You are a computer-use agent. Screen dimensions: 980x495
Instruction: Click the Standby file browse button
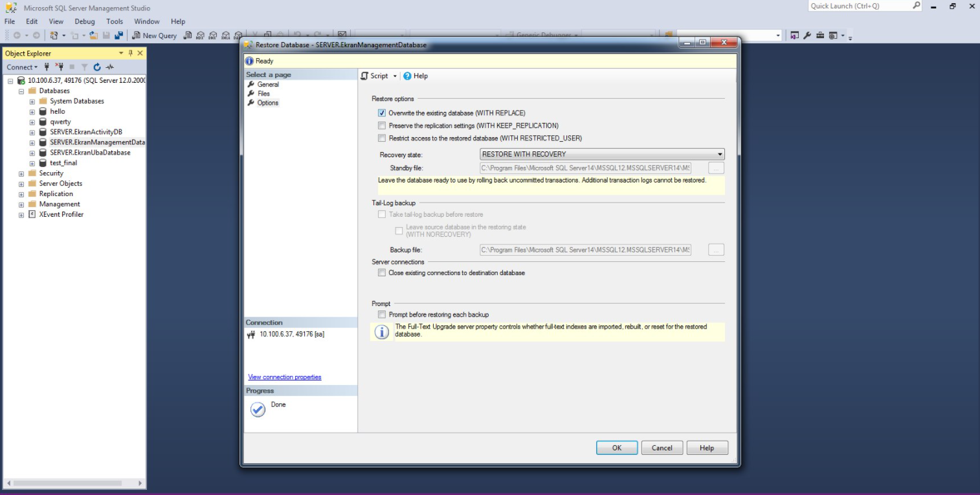pos(716,168)
